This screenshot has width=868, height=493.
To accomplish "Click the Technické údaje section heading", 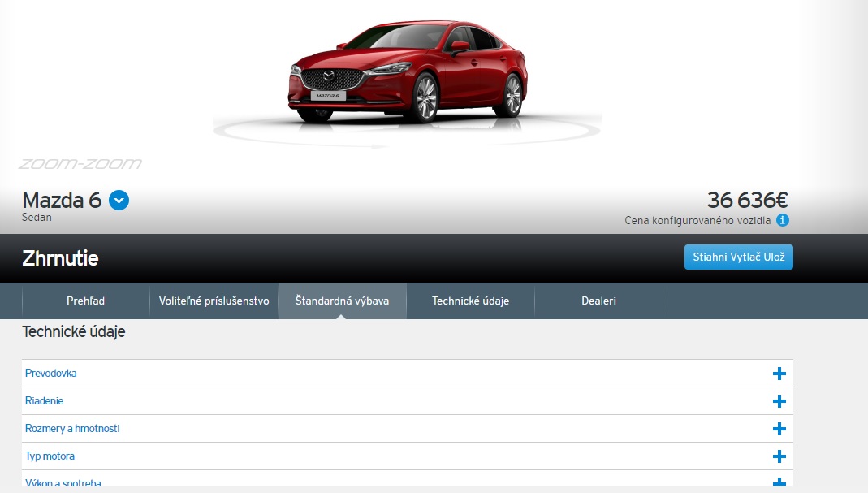I will pos(74,332).
